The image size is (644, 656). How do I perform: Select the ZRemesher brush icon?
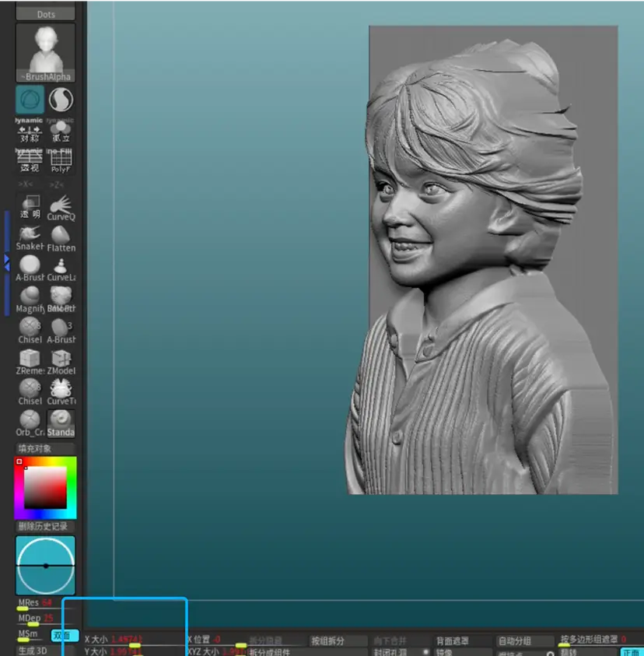[x=30, y=360]
